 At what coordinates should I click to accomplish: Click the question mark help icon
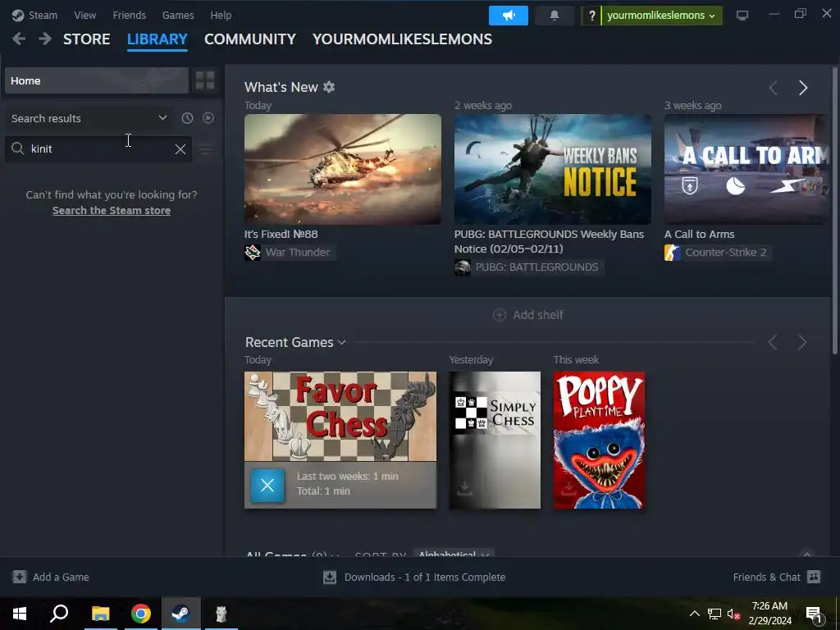pyautogui.click(x=591, y=16)
